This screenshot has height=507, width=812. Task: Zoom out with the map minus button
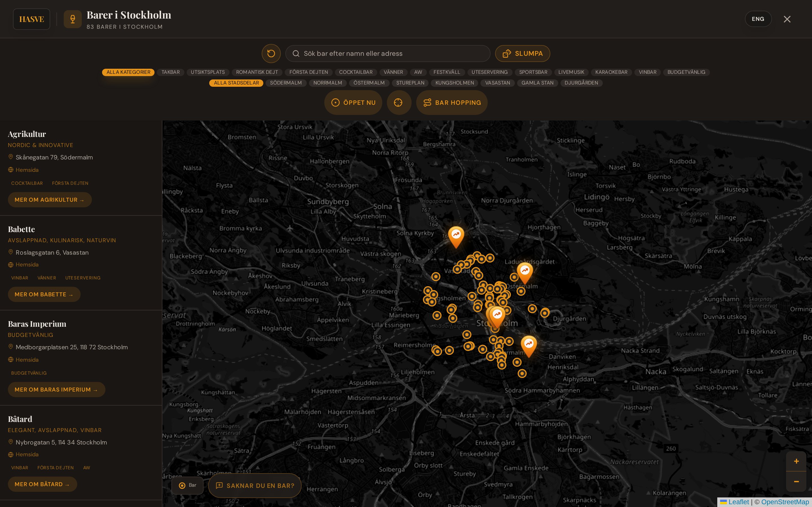pyautogui.click(x=796, y=482)
